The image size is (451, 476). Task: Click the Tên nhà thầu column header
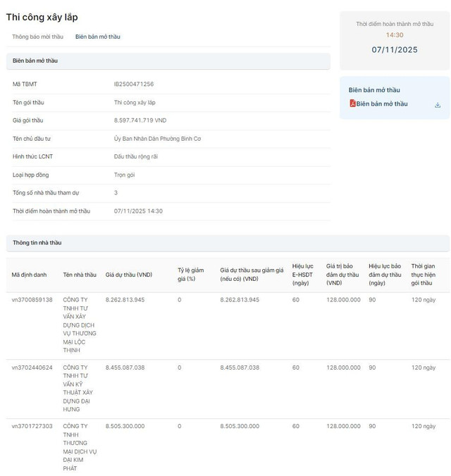[x=80, y=275]
